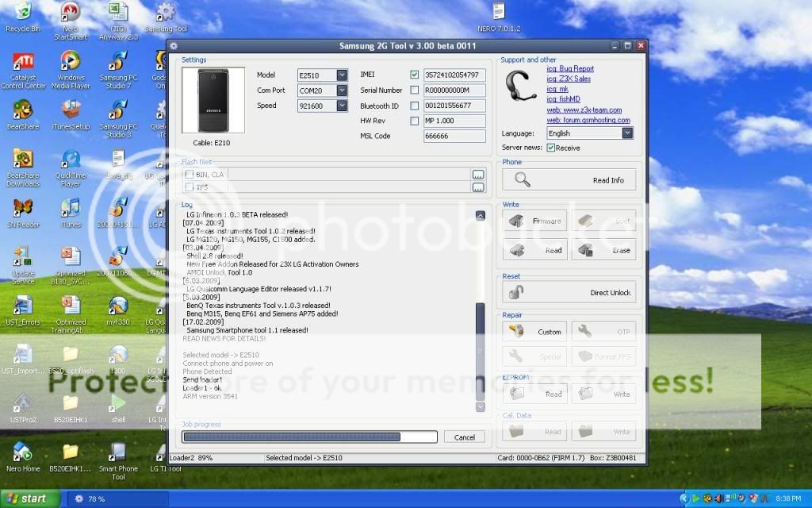
Task: Cancel the current job
Action: tap(465, 437)
